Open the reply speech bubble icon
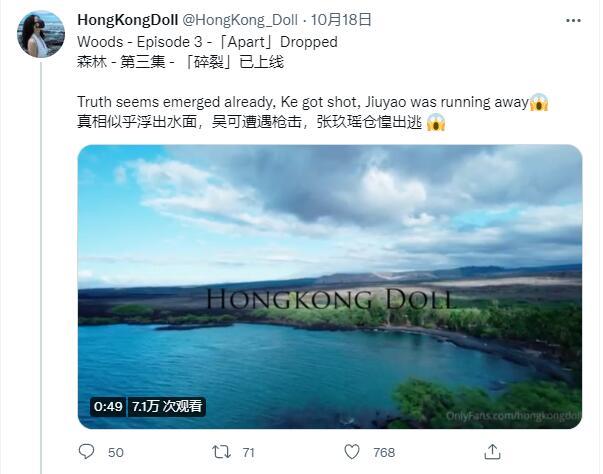The width and height of the screenshot is (603, 474). [x=86, y=451]
